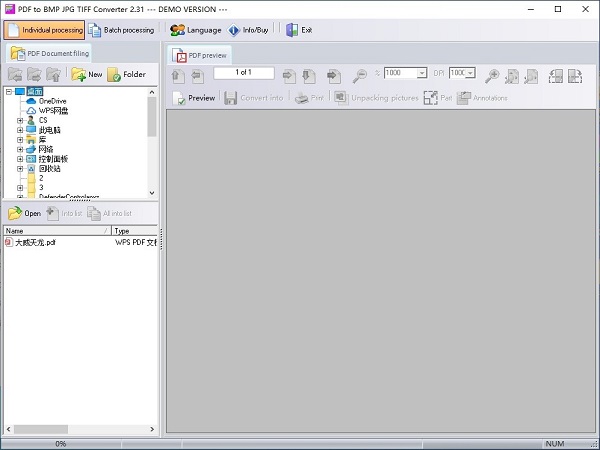Screen dimensions: 600x450
Task: Click the Part selection button
Action: pos(438,98)
